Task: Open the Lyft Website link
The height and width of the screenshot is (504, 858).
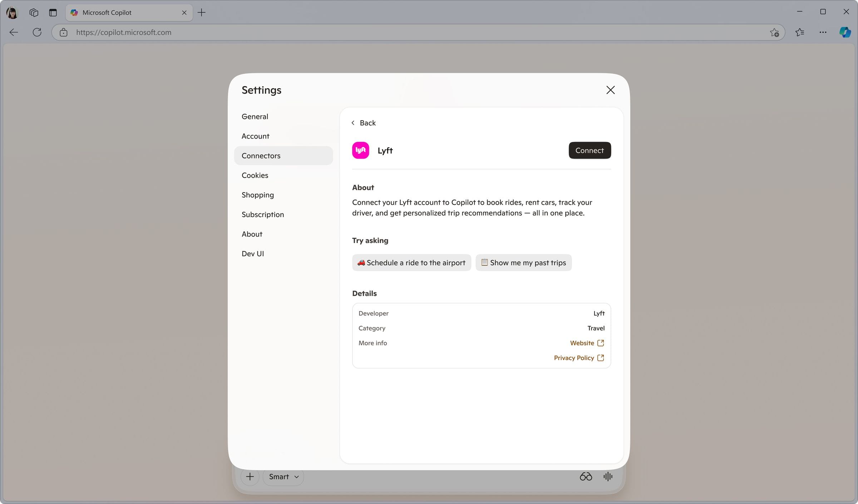Action: pyautogui.click(x=587, y=343)
